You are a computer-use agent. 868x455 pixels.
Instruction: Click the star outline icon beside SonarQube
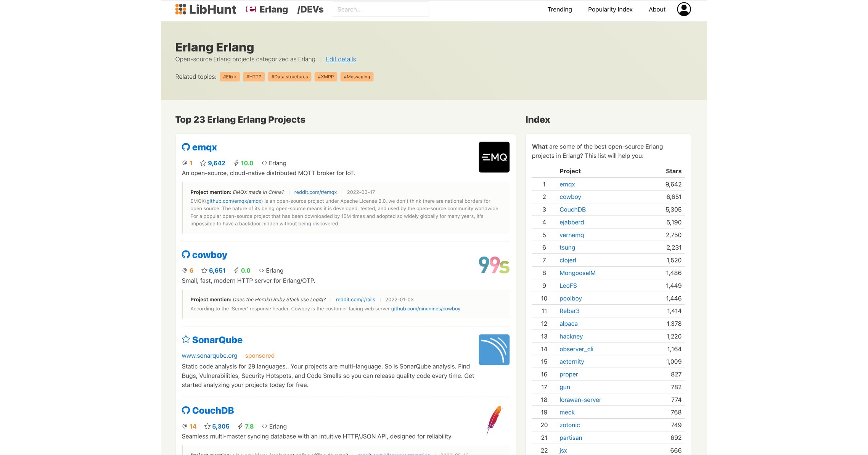[186, 339]
